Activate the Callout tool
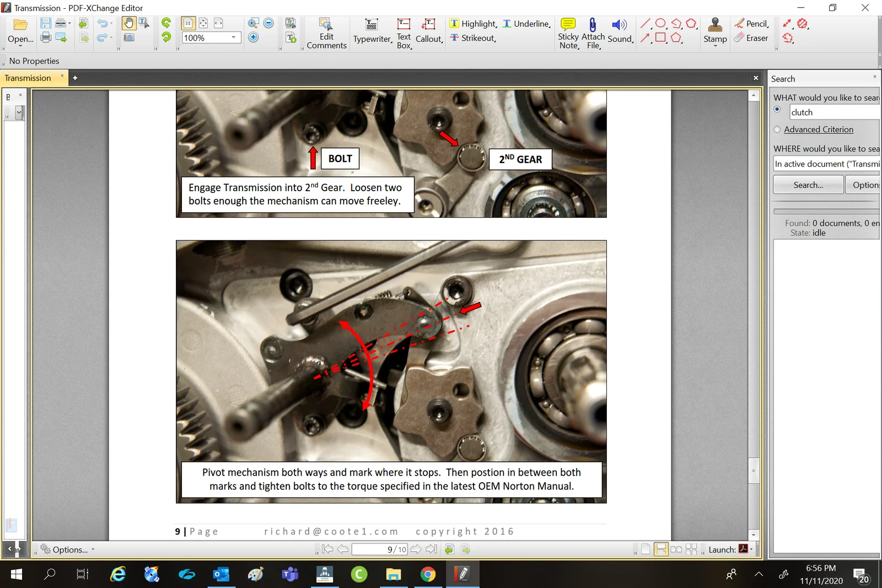Image resolution: width=882 pixels, height=588 pixels. click(x=429, y=32)
